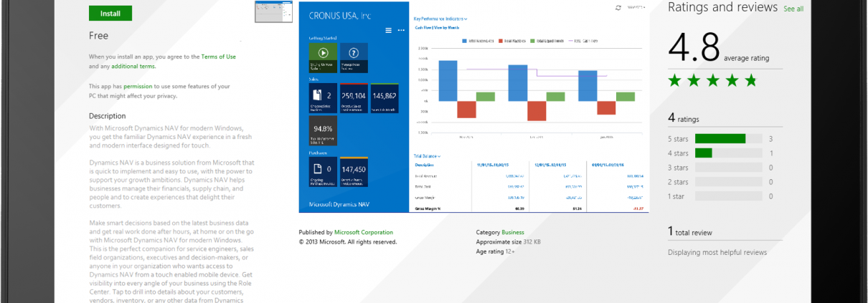Click the hamburger menu icon in app preview
The width and height of the screenshot is (868, 303).
pyautogui.click(x=389, y=30)
